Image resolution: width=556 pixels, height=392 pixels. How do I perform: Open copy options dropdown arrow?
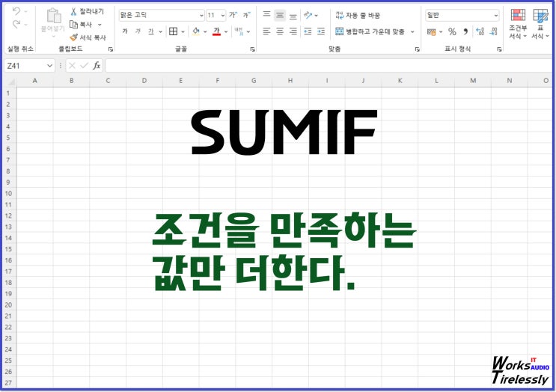tap(100, 25)
